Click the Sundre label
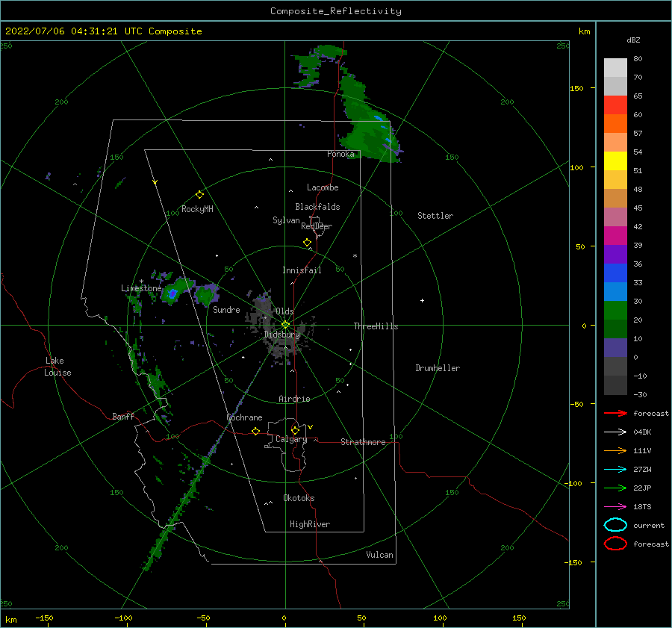 (226, 310)
